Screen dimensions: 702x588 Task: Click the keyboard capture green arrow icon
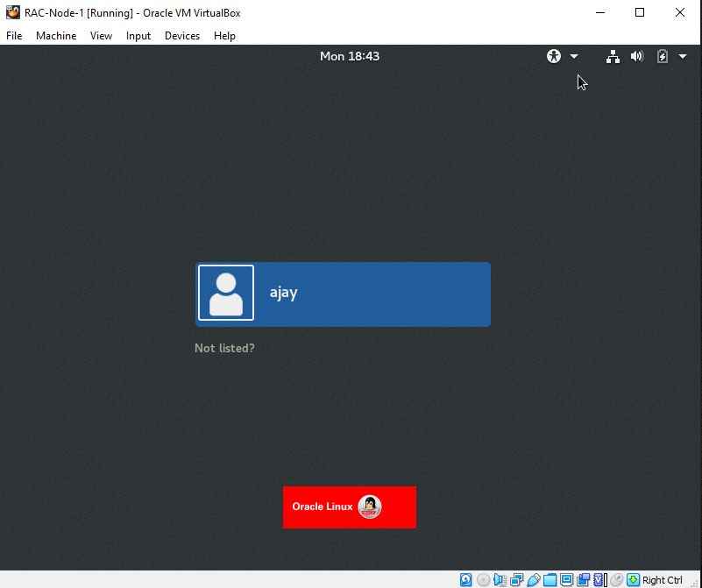633,580
